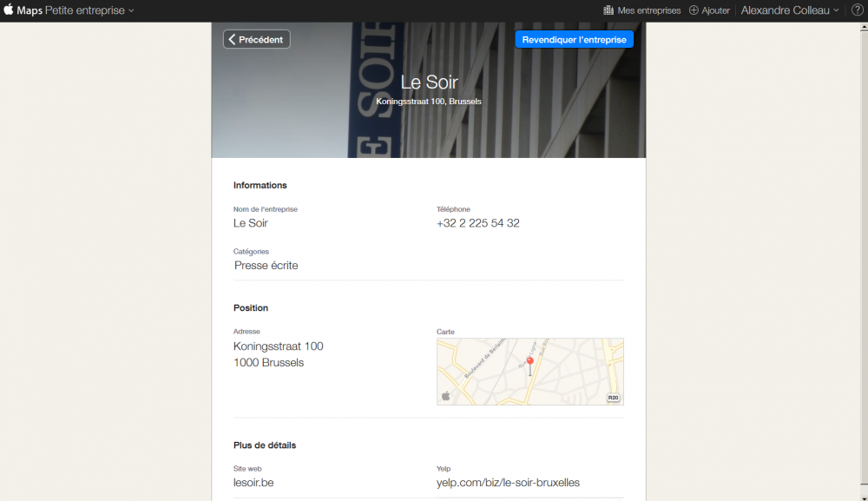Viewport: 868px width, 501px height.
Task: Click the phone number +32 2 225 54 32
Action: click(477, 223)
